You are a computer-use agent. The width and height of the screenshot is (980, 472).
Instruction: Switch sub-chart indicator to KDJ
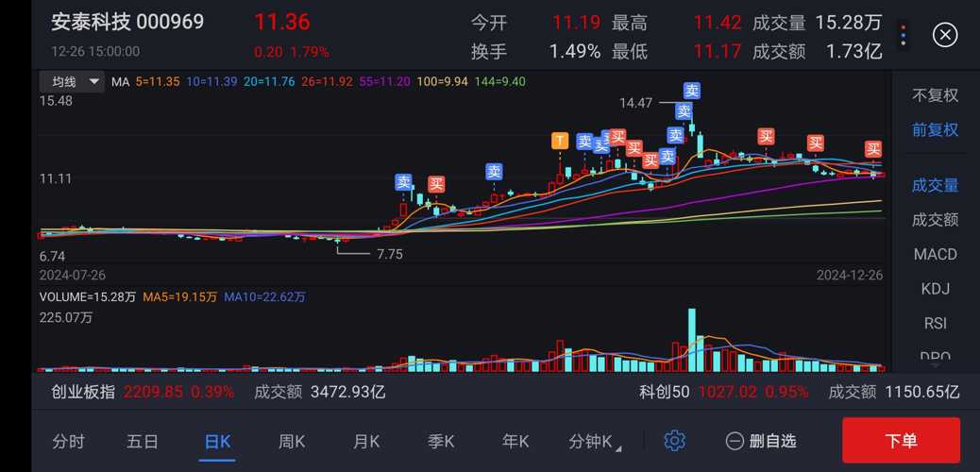(x=935, y=289)
